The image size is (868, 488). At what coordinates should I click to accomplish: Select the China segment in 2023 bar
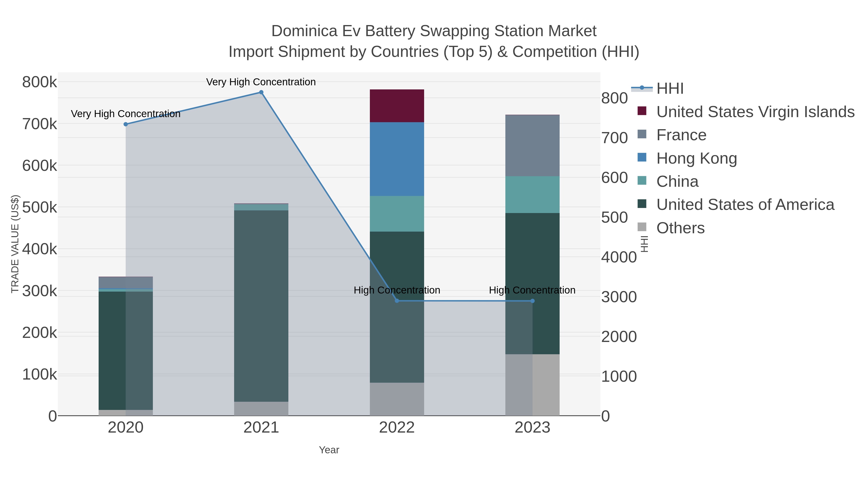point(532,195)
